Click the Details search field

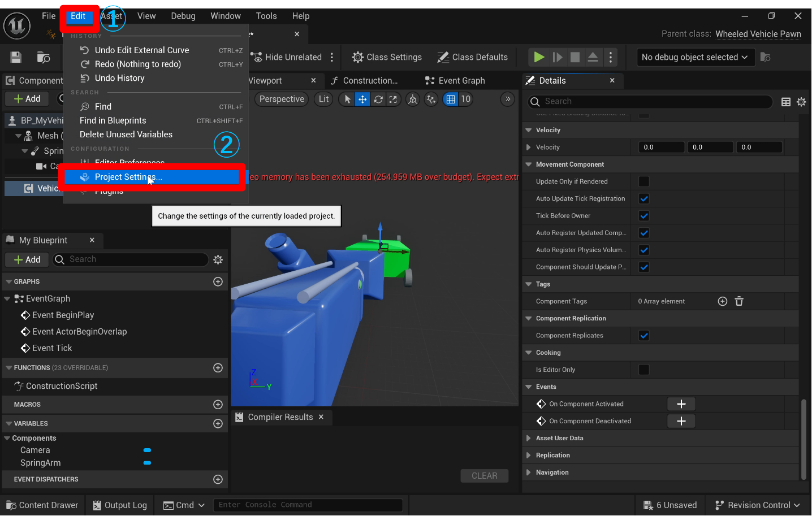pos(650,102)
